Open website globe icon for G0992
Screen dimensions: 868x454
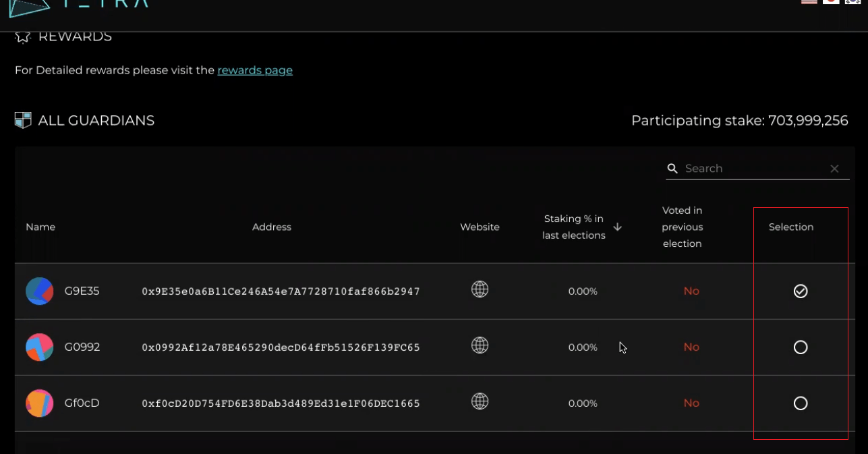point(480,345)
